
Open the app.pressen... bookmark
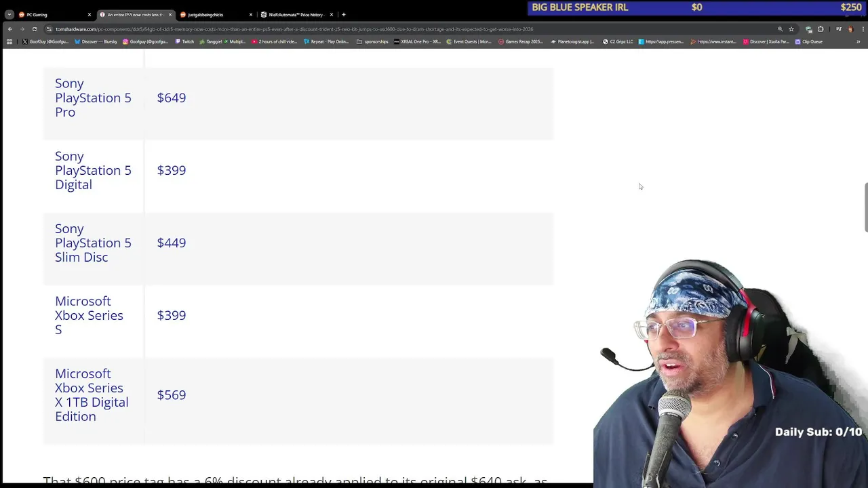pyautogui.click(x=661, y=41)
